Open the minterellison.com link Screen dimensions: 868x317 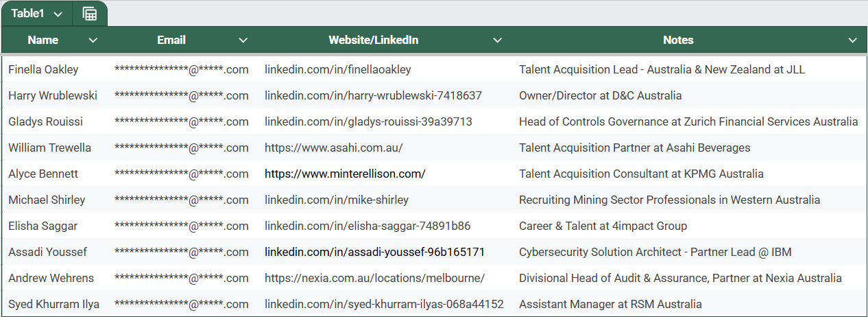[x=345, y=174]
